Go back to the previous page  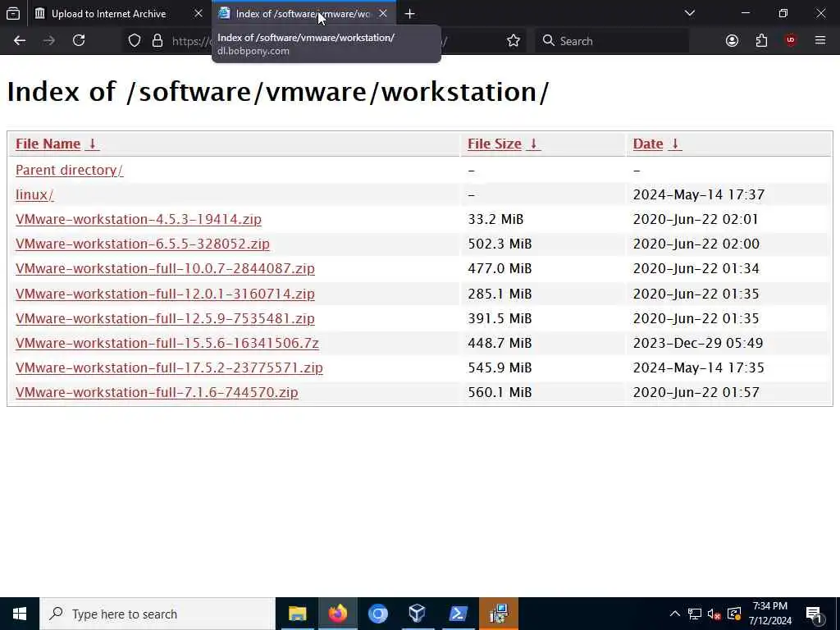coord(20,41)
